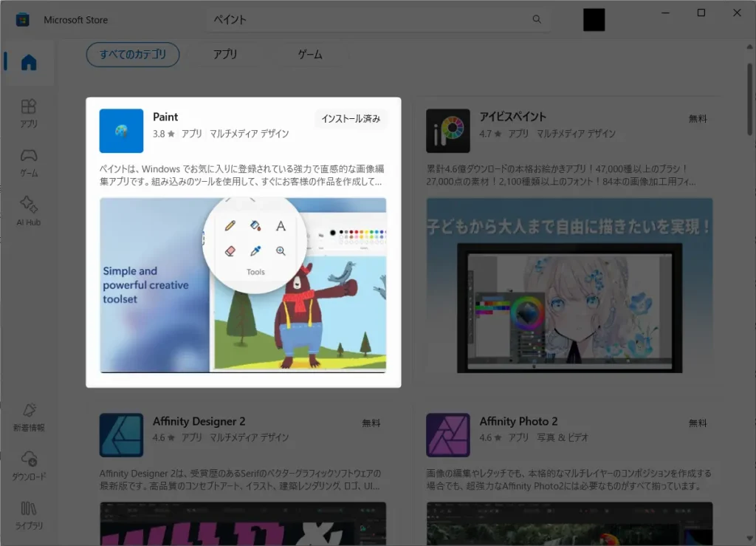The height and width of the screenshot is (546, 756).
Task: Open the Affinity Photo 2 title
Action: [x=518, y=422]
